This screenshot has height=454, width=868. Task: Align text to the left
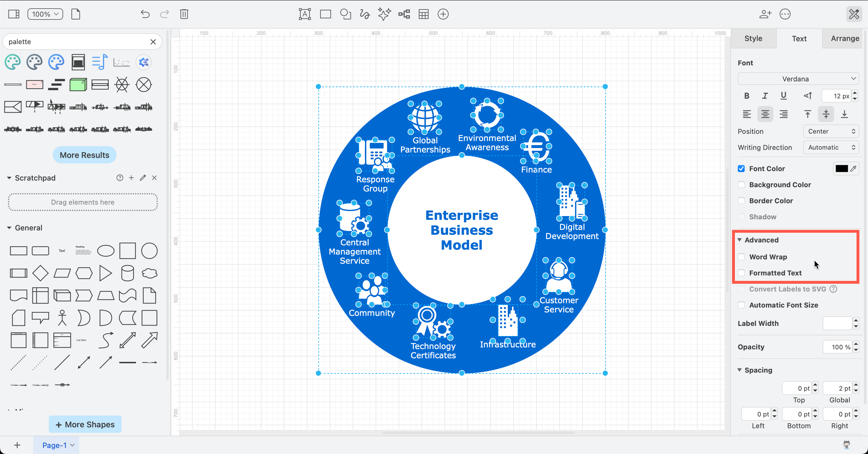click(x=747, y=114)
